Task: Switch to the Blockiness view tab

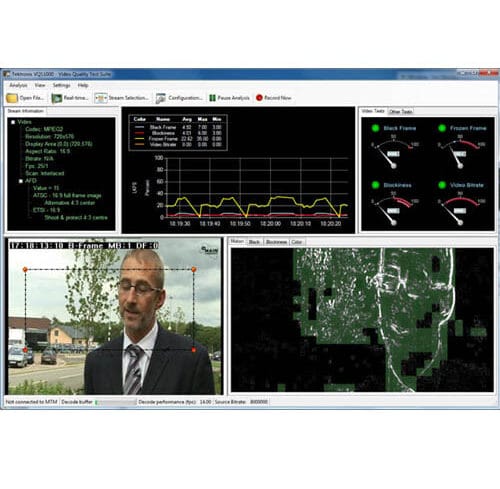Action: click(x=276, y=242)
